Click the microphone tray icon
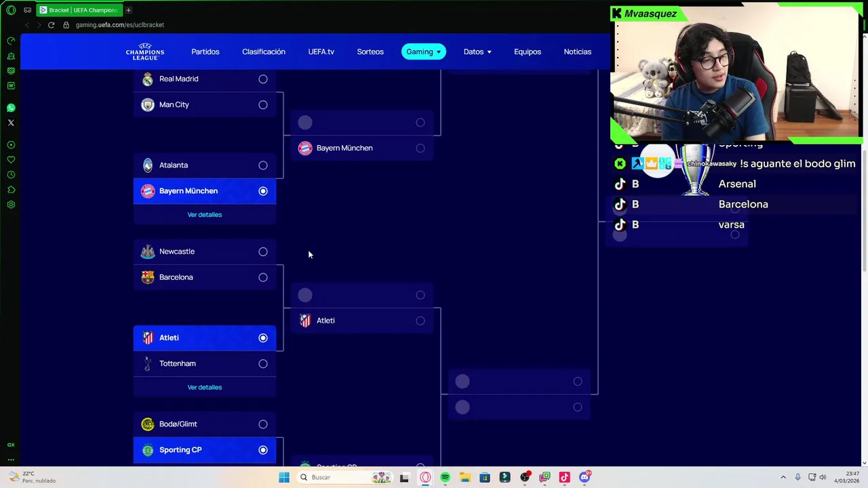This screenshot has width=868, height=488. [798, 477]
